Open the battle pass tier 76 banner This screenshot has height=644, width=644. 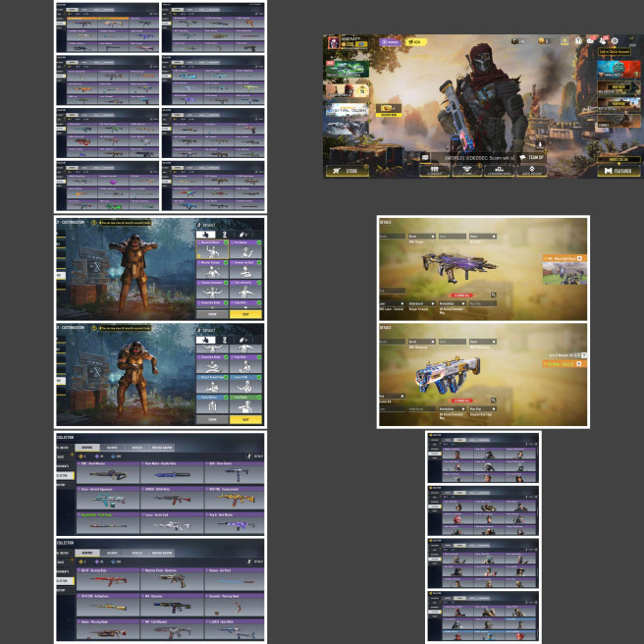348,90
